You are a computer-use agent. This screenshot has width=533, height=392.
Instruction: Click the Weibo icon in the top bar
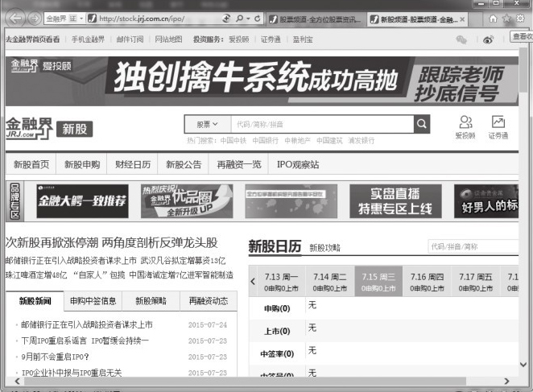[x=489, y=39]
